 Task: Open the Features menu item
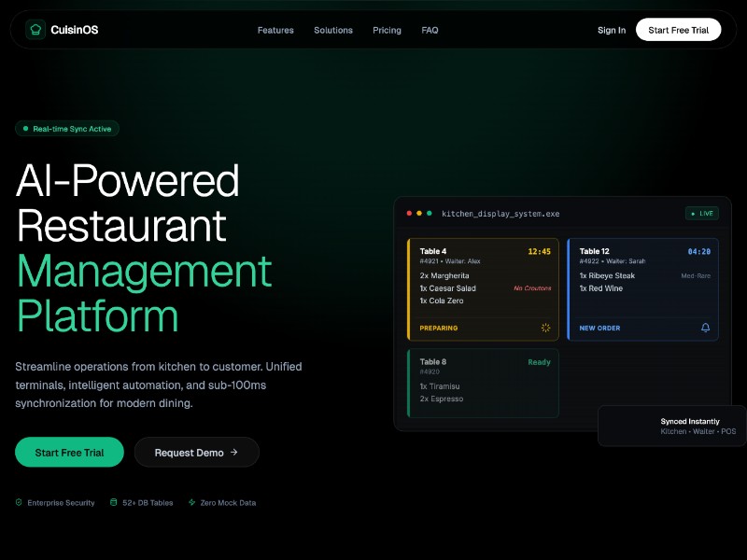[275, 30]
